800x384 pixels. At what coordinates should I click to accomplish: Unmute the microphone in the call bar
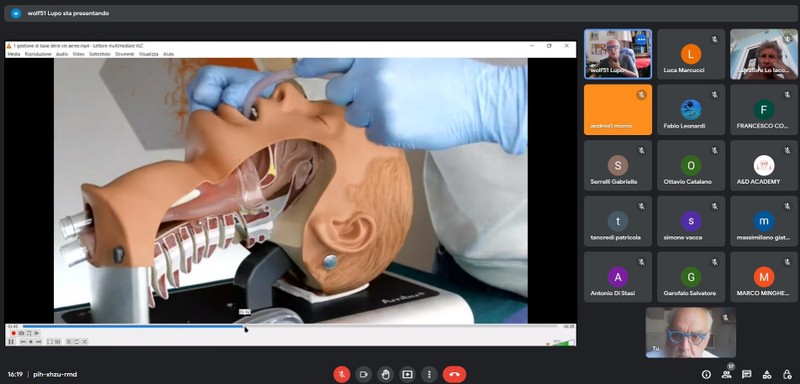tap(342, 374)
